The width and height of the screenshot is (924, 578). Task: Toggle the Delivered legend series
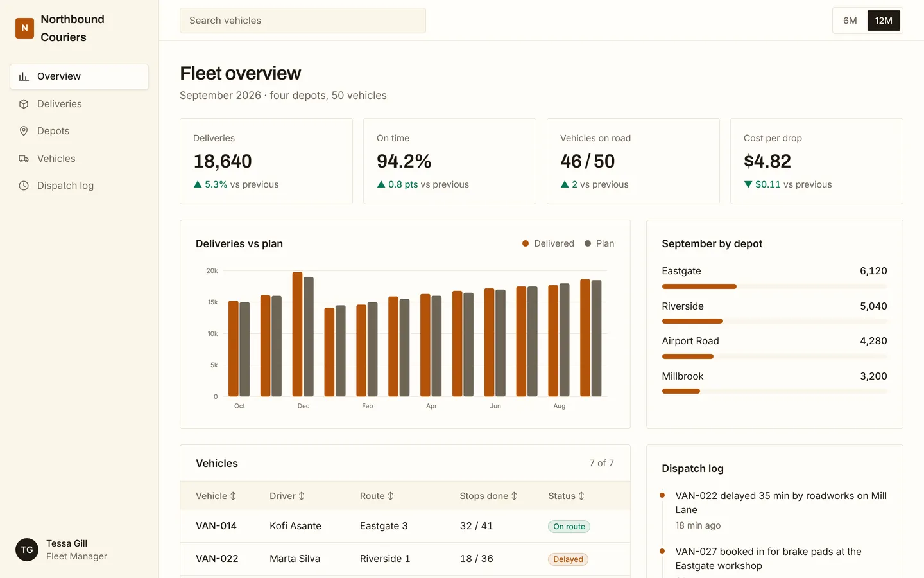click(548, 243)
